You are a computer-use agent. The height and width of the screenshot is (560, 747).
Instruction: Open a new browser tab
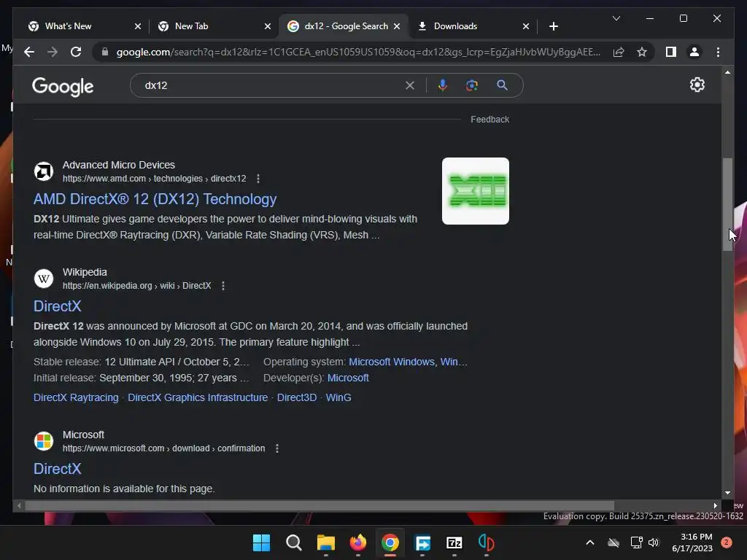[x=553, y=26]
